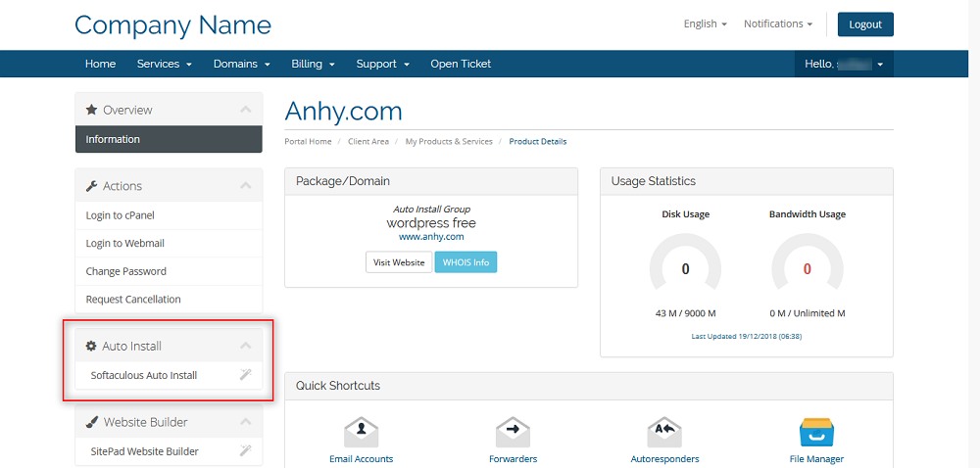980x468 pixels.
Task: Open SitePad Website Builder
Action: coord(169,451)
